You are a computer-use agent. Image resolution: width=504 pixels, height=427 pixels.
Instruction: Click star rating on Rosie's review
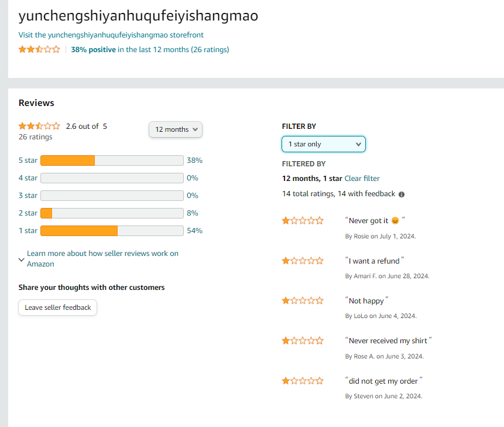[303, 221]
